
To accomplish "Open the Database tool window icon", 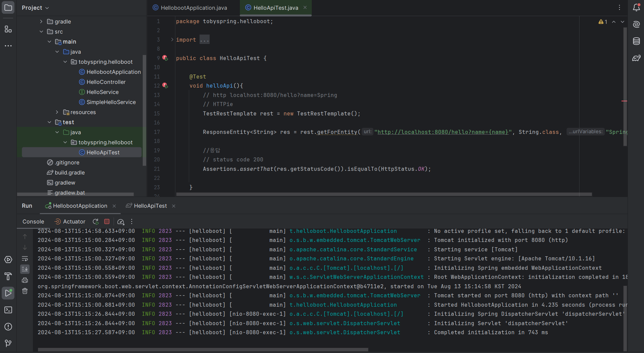I will [636, 41].
